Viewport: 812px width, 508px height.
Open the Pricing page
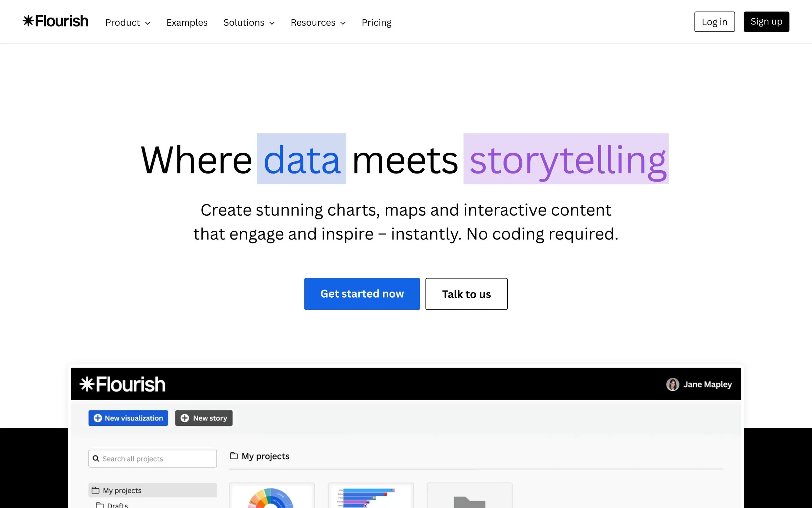(377, 23)
